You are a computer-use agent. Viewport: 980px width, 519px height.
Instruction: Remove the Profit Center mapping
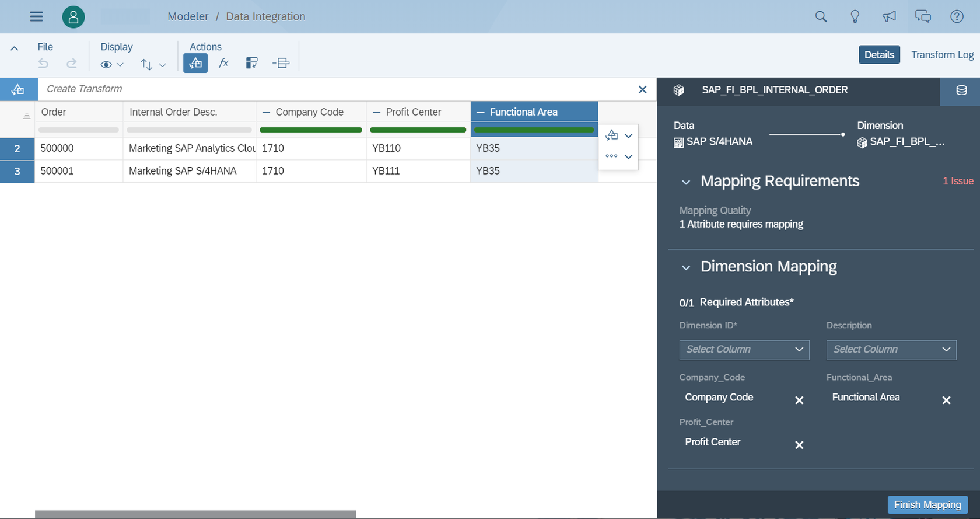799,445
